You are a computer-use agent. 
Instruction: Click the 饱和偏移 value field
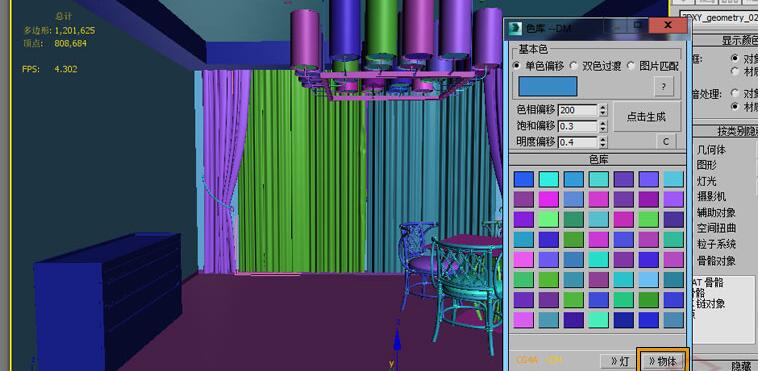tap(578, 126)
